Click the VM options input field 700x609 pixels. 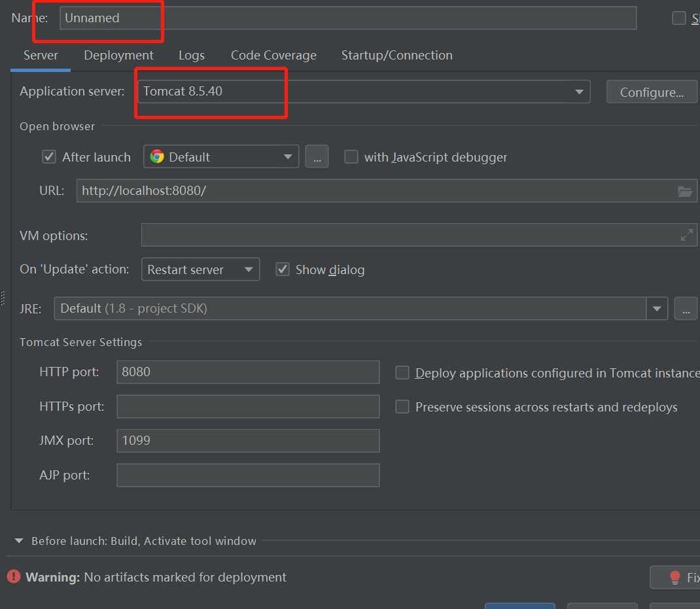[x=419, y=235]
